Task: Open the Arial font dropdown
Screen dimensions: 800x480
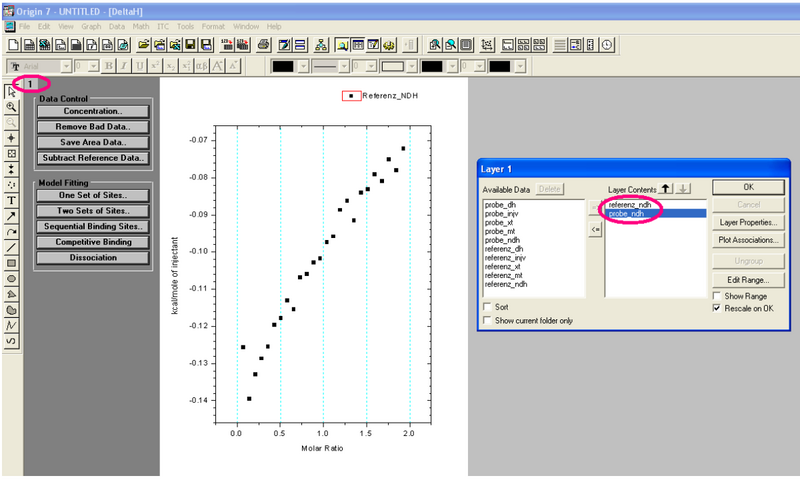Action: pos(66,66)
